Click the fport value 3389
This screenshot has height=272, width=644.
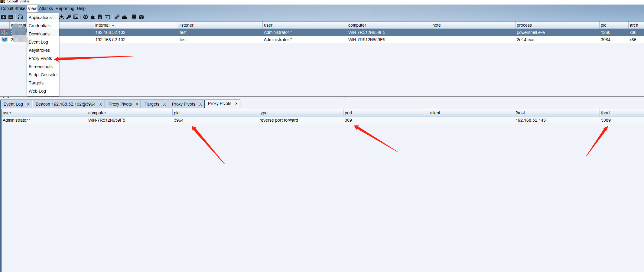(x=606, y=120)
